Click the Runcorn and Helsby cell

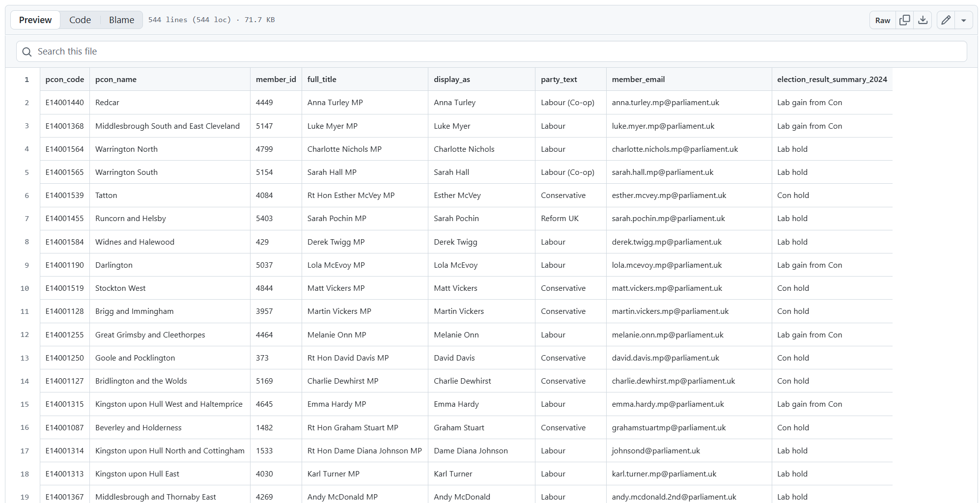pos(170,218)
